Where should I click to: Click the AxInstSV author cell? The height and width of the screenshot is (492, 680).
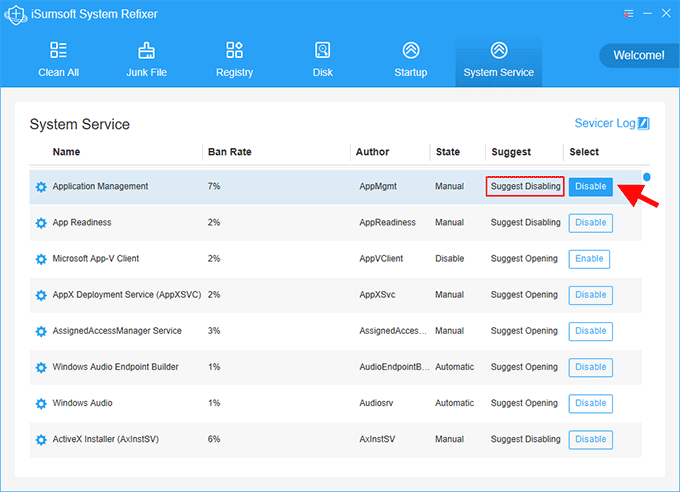click(377, 439)
